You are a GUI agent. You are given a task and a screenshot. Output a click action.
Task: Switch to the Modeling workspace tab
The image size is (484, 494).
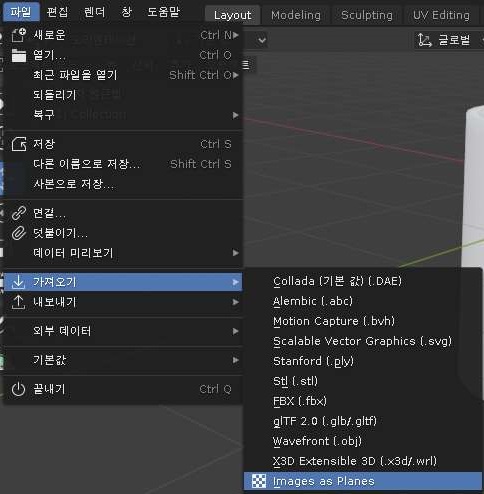[x=296, y=15]
